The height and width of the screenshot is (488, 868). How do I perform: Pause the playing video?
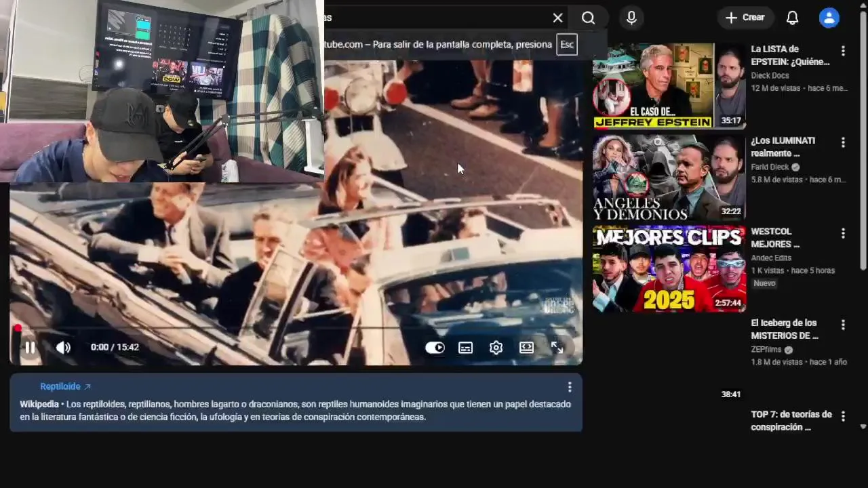click(x=30, y=348)
